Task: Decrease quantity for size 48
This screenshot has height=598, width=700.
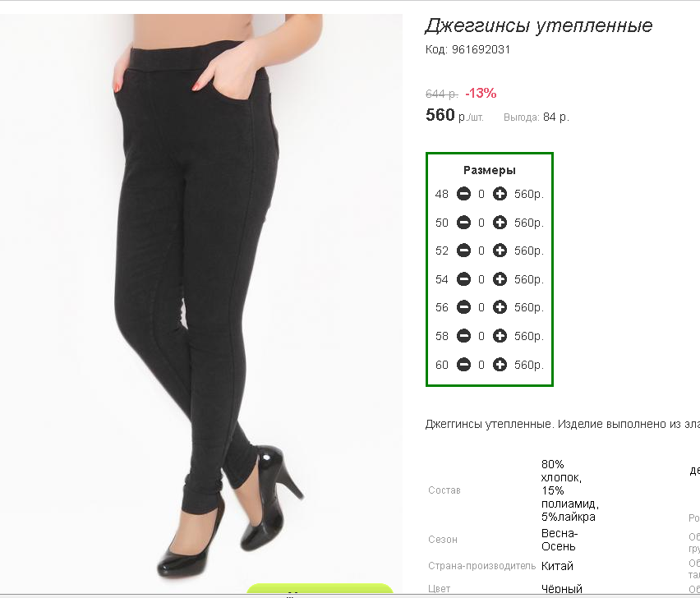Action: pos(463,194)
